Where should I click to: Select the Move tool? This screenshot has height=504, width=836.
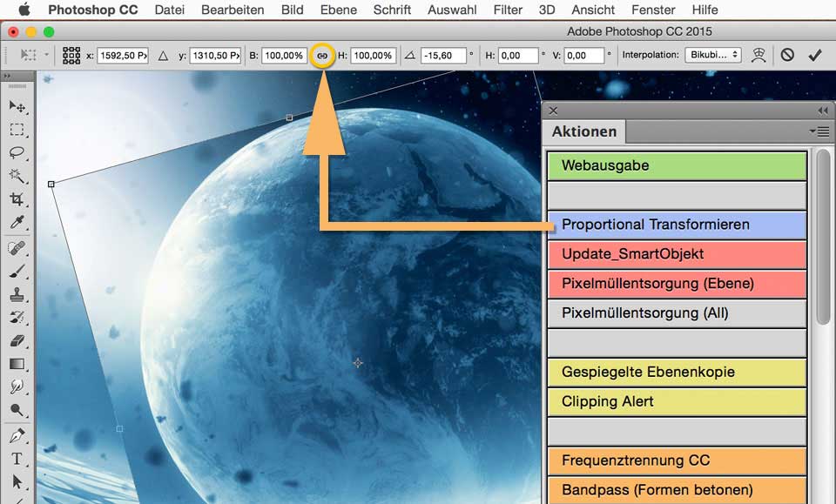pyautogui.click(x=17, y=107)
